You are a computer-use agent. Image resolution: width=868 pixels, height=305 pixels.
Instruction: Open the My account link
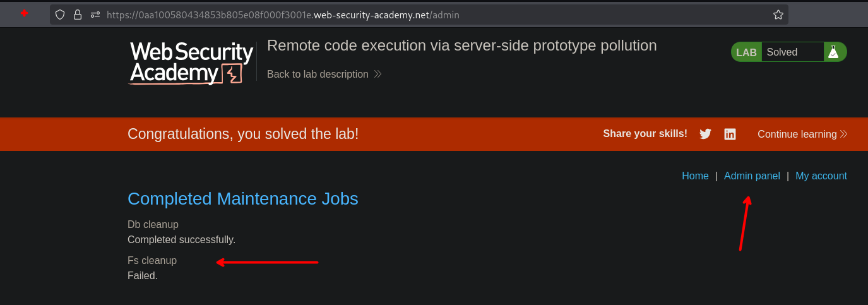[x=821, y=176]
